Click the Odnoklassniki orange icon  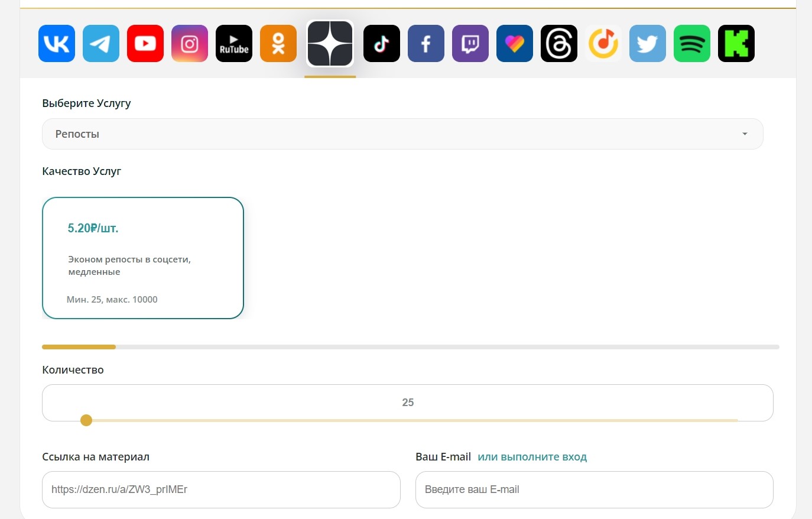click(x=278, y=43)
